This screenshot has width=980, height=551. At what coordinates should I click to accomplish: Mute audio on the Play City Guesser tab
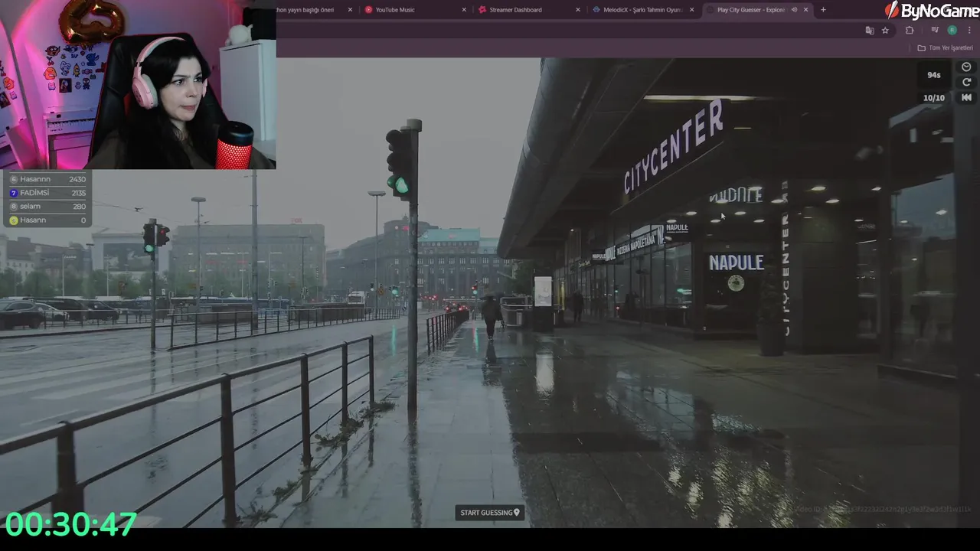(794, 10)
